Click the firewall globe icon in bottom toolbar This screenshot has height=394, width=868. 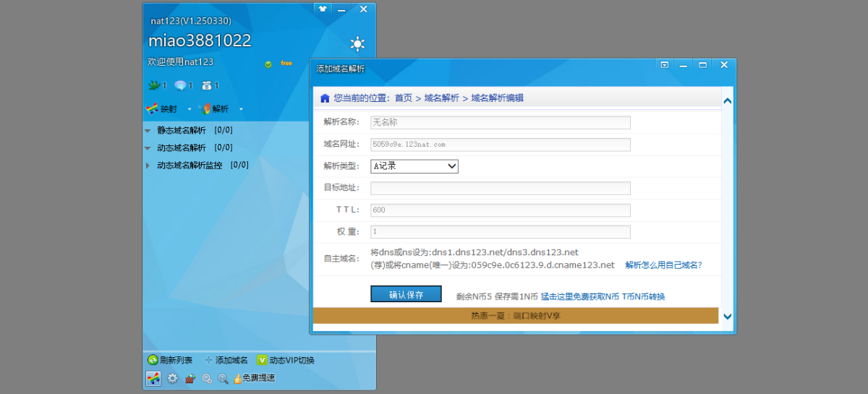click(x=190, y=378)
